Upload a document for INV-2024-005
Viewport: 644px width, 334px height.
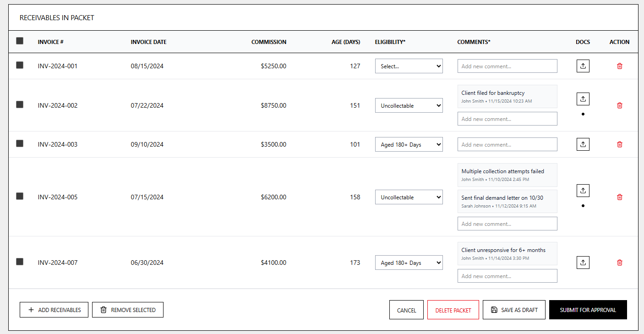583,190
